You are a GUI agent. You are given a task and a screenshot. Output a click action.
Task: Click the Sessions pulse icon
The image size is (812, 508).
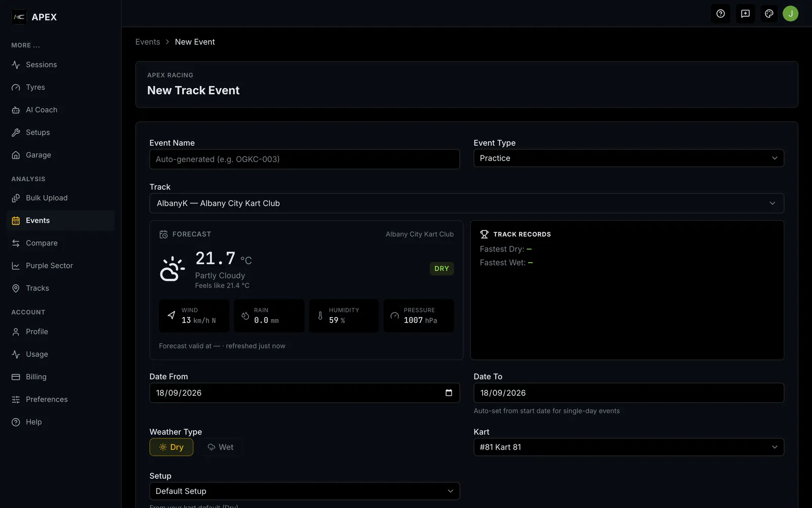16,65
